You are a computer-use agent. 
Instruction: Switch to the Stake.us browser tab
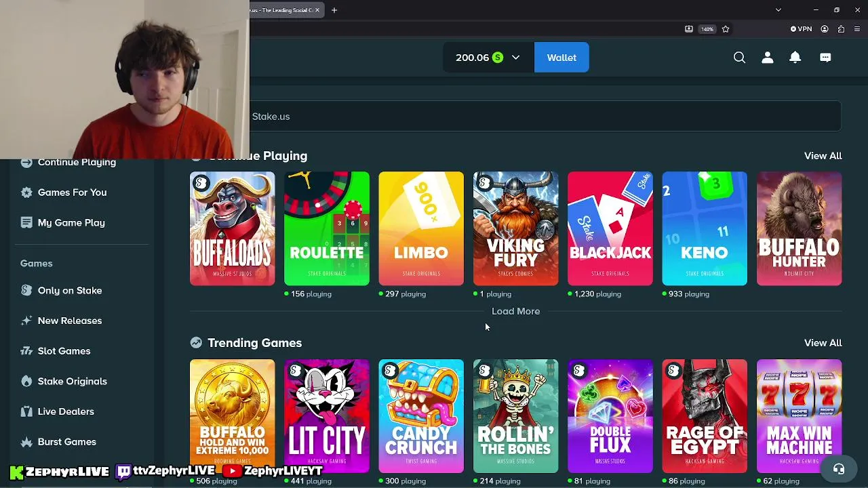tap(281, 10)
